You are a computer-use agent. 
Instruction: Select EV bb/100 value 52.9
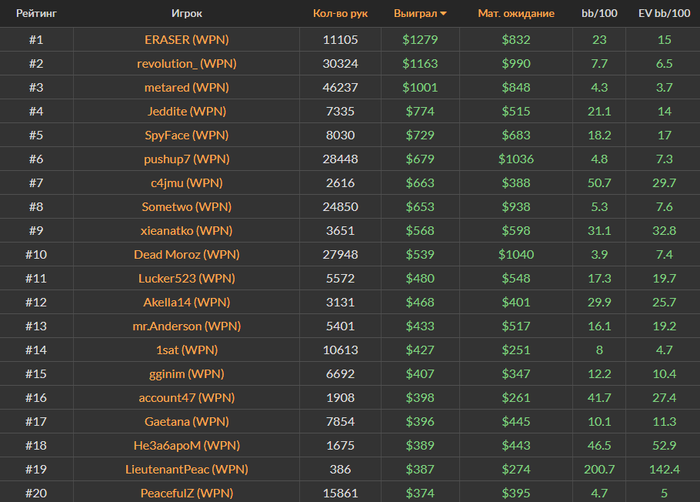664,446
